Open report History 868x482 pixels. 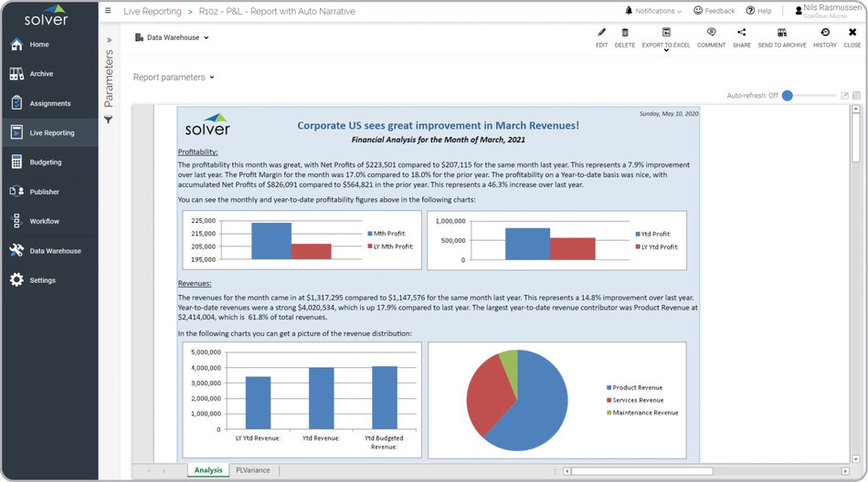click(824, 33)
